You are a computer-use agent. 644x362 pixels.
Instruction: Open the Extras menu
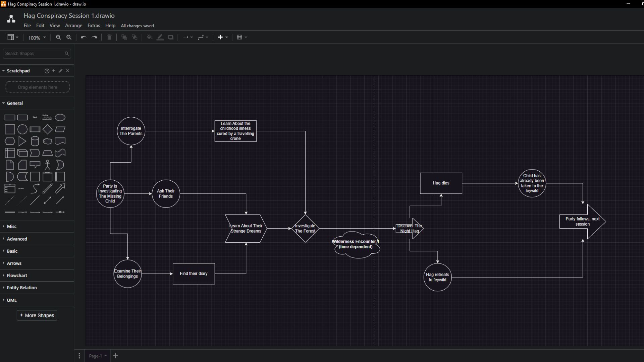click(94, 25)
